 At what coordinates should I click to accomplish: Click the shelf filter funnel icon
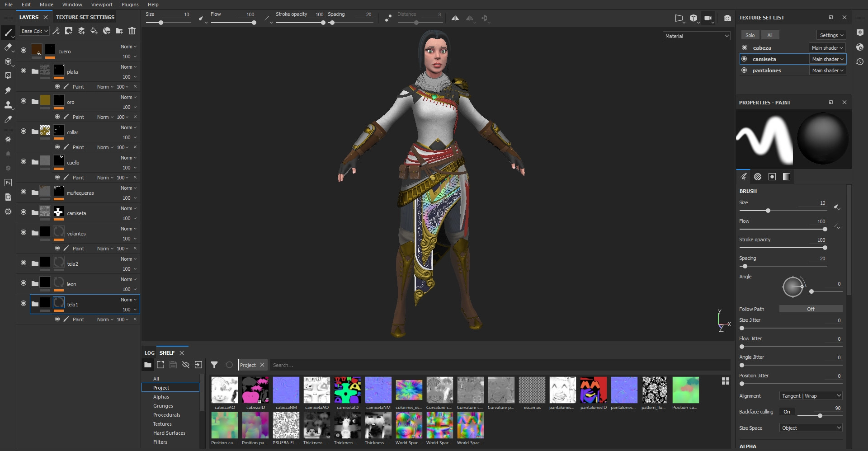click(x=214, y=365)
